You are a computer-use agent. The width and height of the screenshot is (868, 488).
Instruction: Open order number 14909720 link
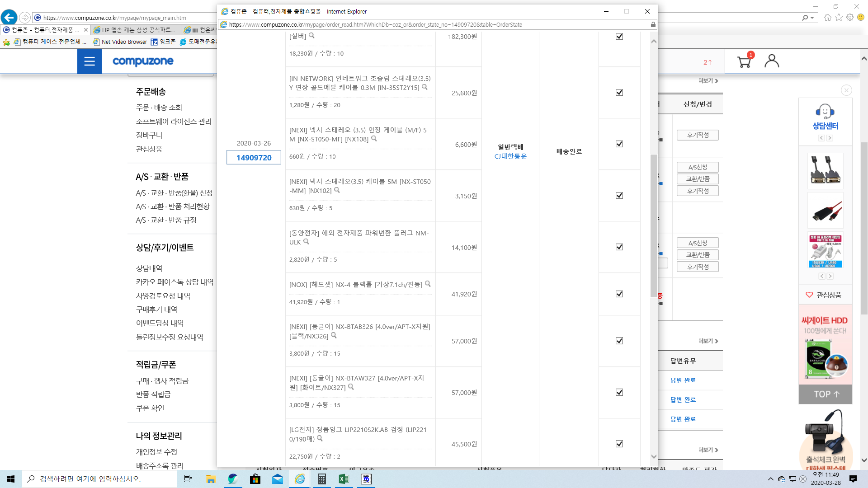click(x=254, y=158)
